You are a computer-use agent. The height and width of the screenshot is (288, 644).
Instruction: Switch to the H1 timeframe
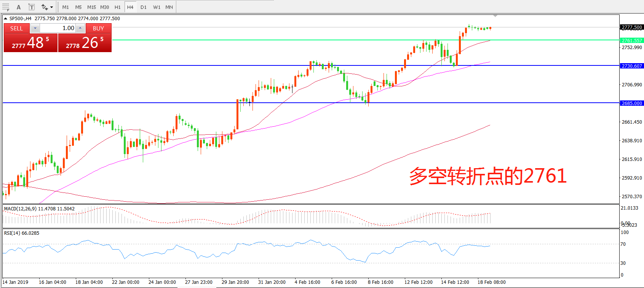pos(117,7)
